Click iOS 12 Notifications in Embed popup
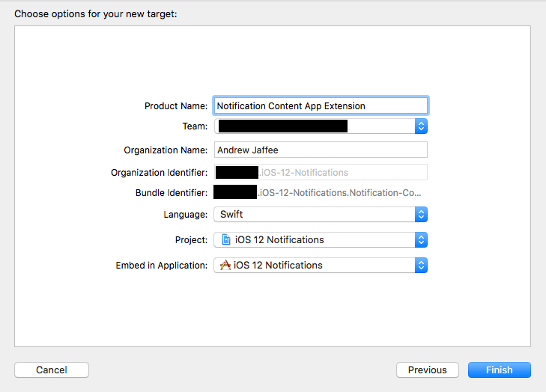The width and height of the screenshot is (546, 392). pos(278,266)
